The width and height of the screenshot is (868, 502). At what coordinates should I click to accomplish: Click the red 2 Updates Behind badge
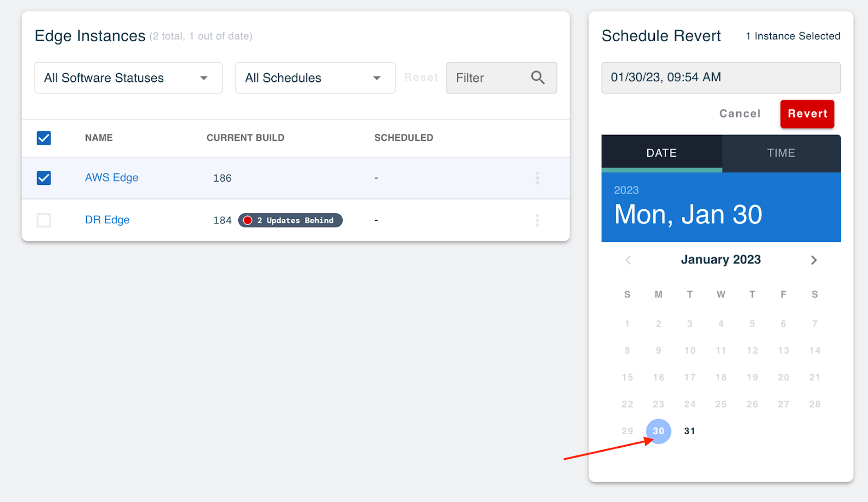click(290, 220)
